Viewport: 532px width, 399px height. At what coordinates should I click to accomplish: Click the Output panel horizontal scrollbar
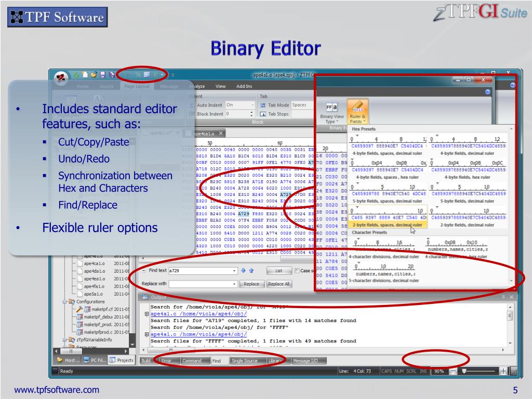point(323,350)
